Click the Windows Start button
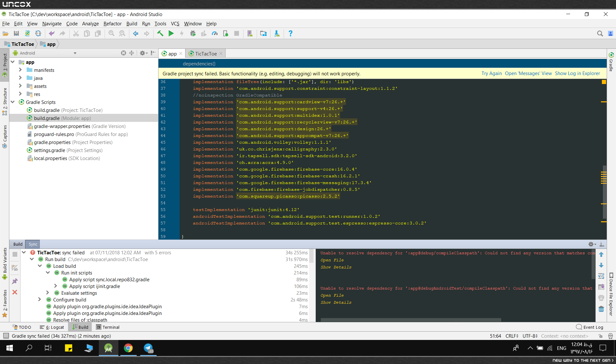Viewport: 616px width, 364px height. (10, 348)
